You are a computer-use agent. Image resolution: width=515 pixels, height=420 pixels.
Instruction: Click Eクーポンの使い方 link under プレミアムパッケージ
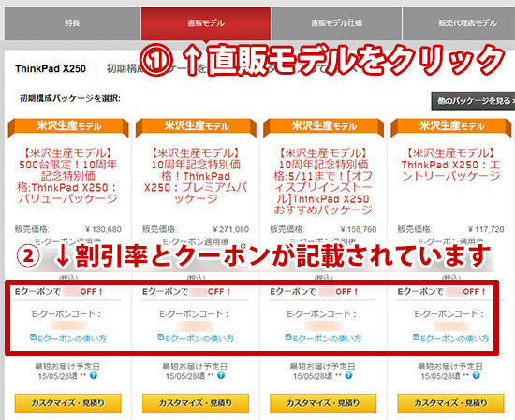(x=199, y=339)
